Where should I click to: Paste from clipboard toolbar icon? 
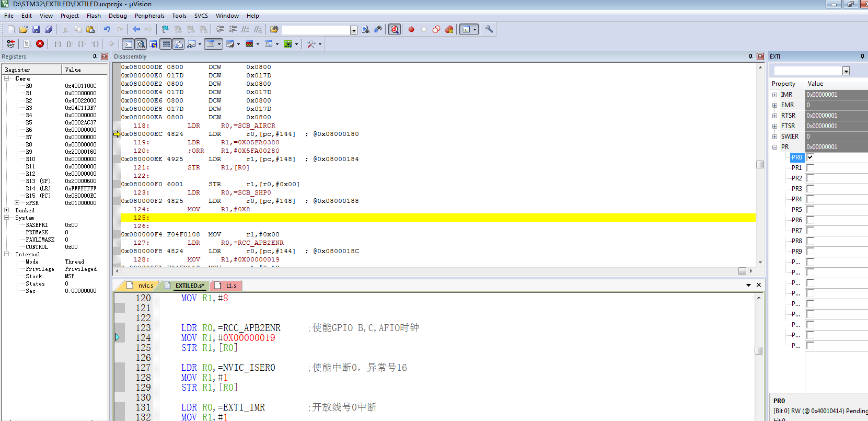pos(90,29)
